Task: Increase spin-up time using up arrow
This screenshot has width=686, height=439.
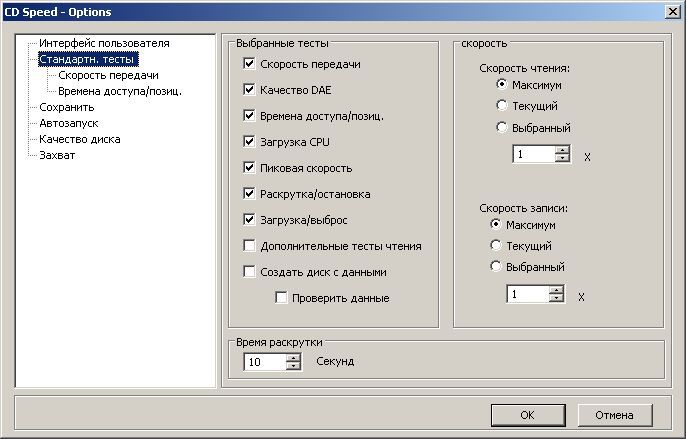Action: pos(293,357)
